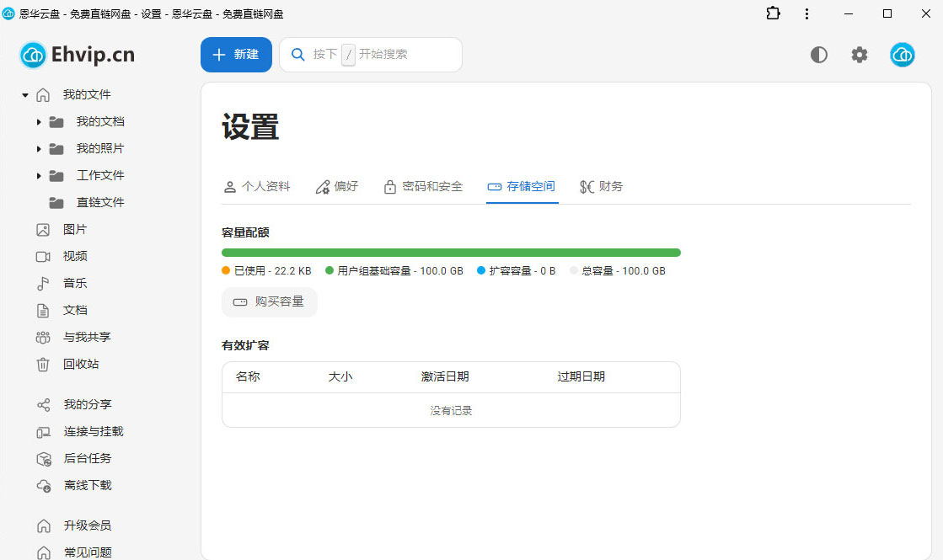Open the 音乐 library
Viewport: 943px width, 560px height.
(x=73, y=283)
